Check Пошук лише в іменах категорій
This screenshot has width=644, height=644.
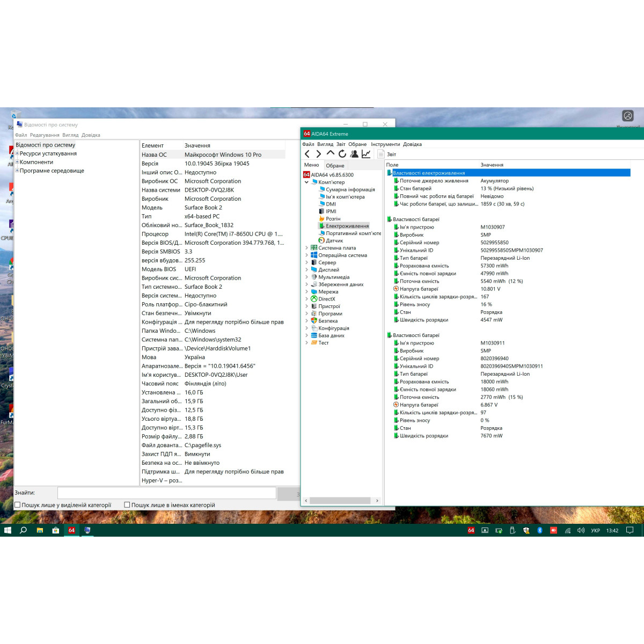pos(127,505)
